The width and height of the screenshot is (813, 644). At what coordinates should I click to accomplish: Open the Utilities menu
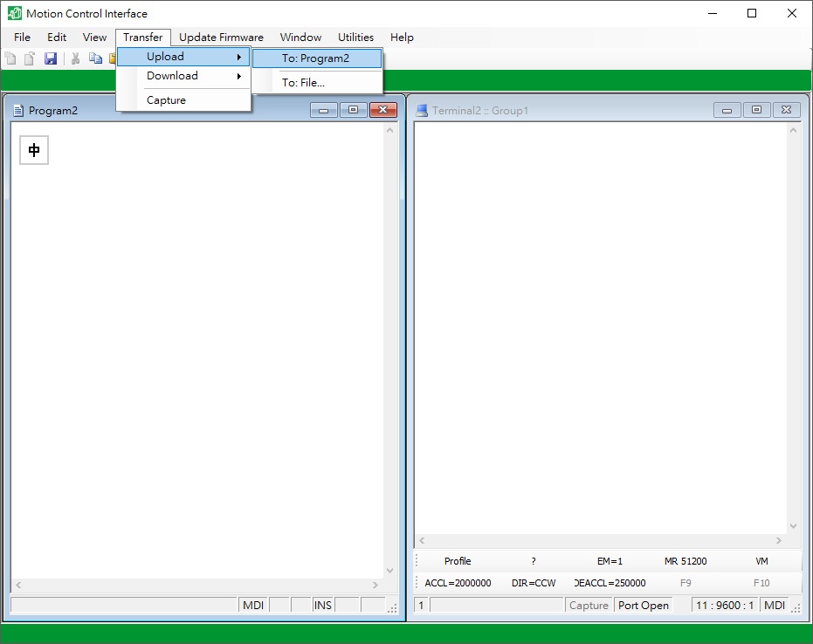(x=355, y=38)
